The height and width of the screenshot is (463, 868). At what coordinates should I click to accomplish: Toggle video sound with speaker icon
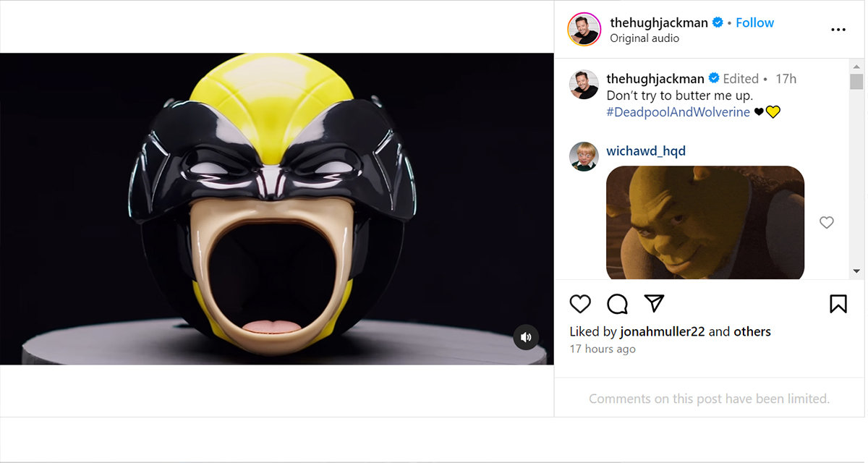[x=526, y=337]
